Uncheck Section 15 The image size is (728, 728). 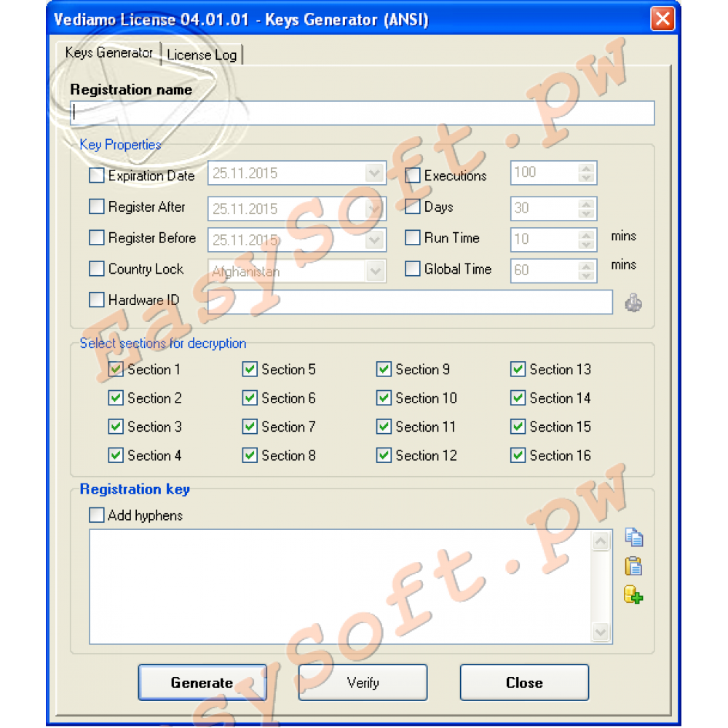point(518,427)
